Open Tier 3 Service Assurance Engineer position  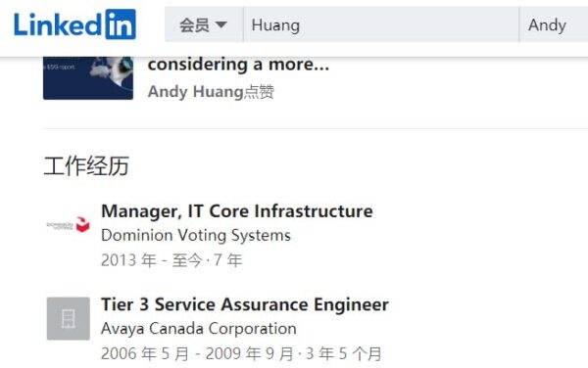(x=245, y=304)
